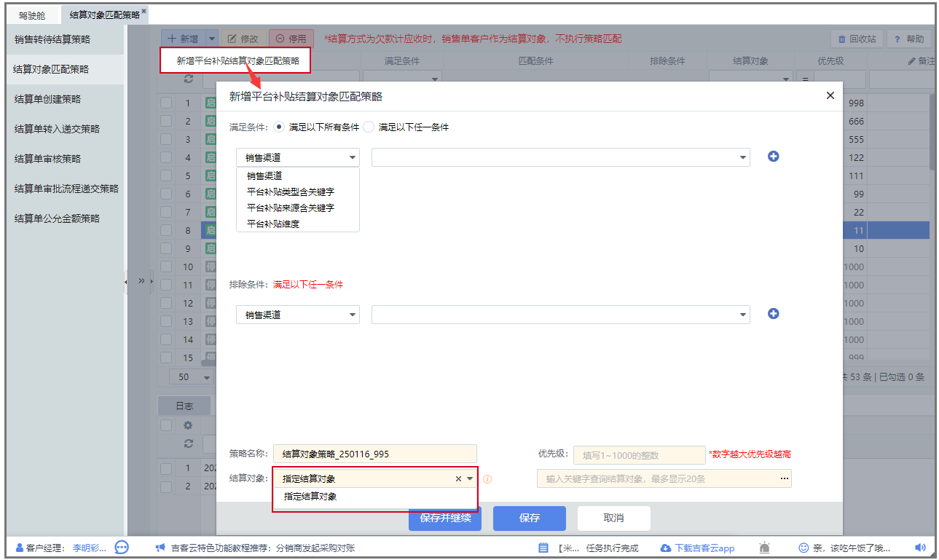Click the plus icon beside the 排除条件 row

tap(774, 314)
